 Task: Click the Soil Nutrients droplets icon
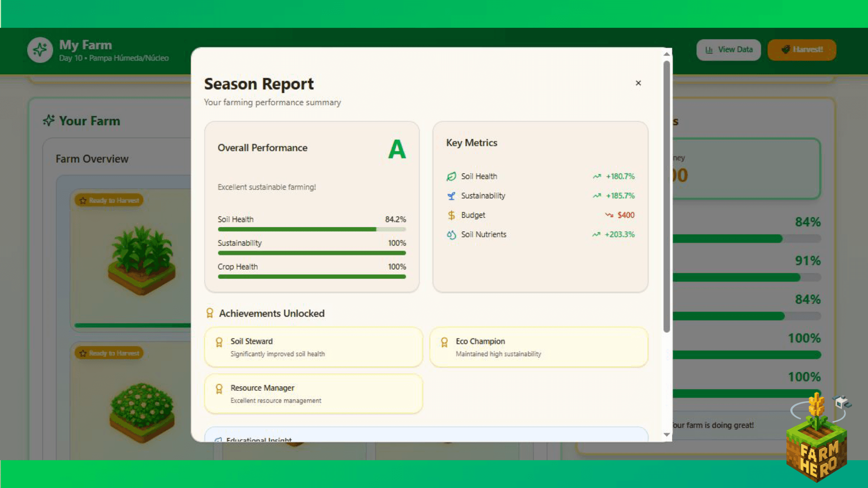pyautogui.click(x=451, y=234)
